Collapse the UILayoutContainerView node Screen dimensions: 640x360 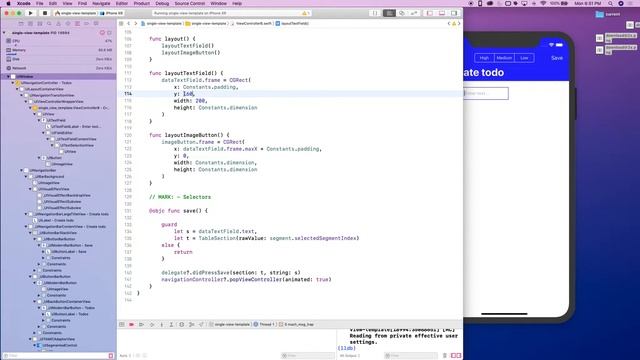point(17,89)
